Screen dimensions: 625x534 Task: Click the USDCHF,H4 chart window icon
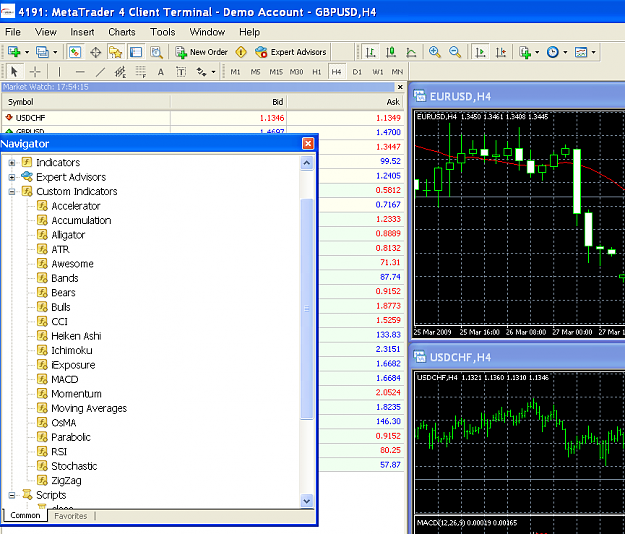(x=419, y=357)
